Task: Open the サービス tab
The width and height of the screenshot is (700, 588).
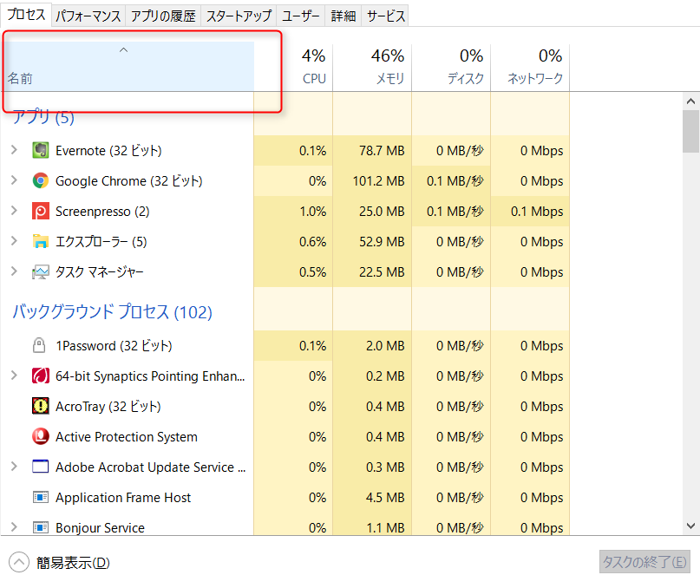Action: click(x=384, y=16)
